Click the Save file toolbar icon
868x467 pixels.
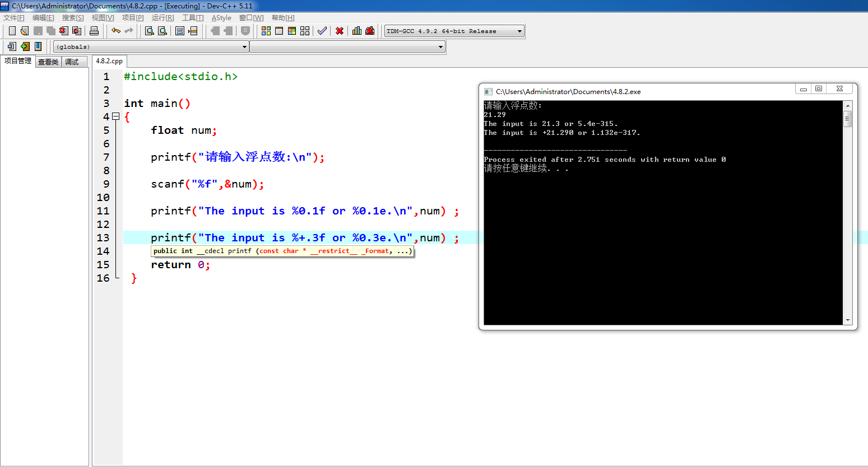tap(38, 31)
